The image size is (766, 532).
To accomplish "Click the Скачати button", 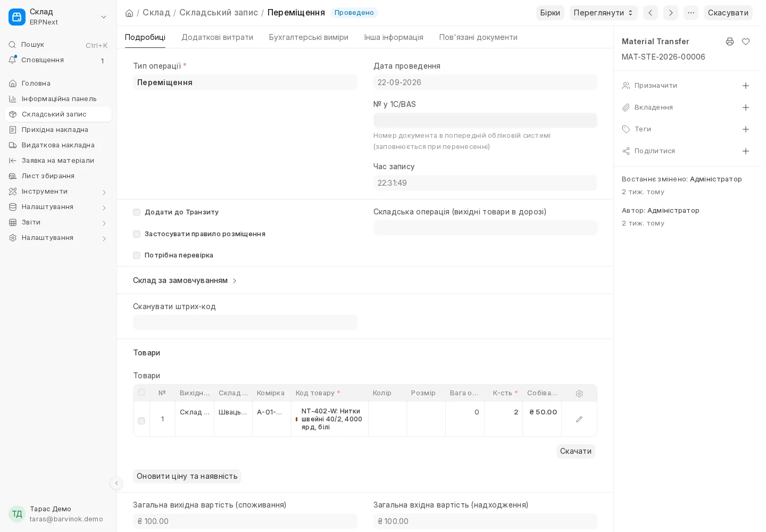I will pyautogui.click(x=576, y=451).
